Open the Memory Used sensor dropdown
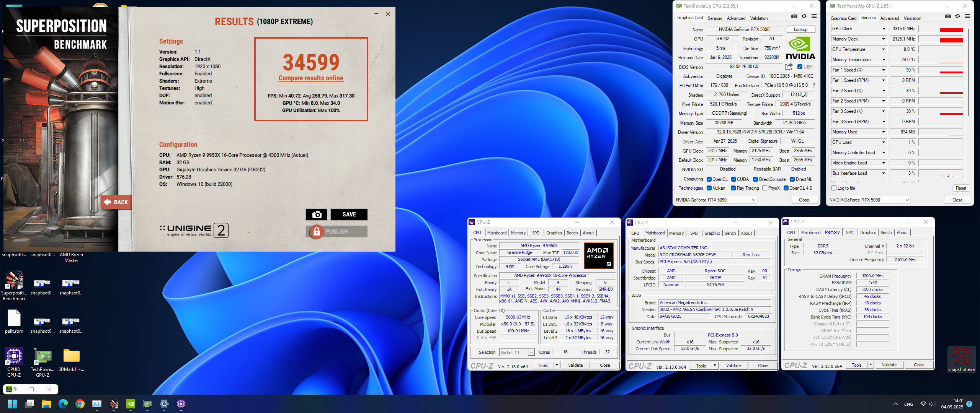 tap(884, 132)
